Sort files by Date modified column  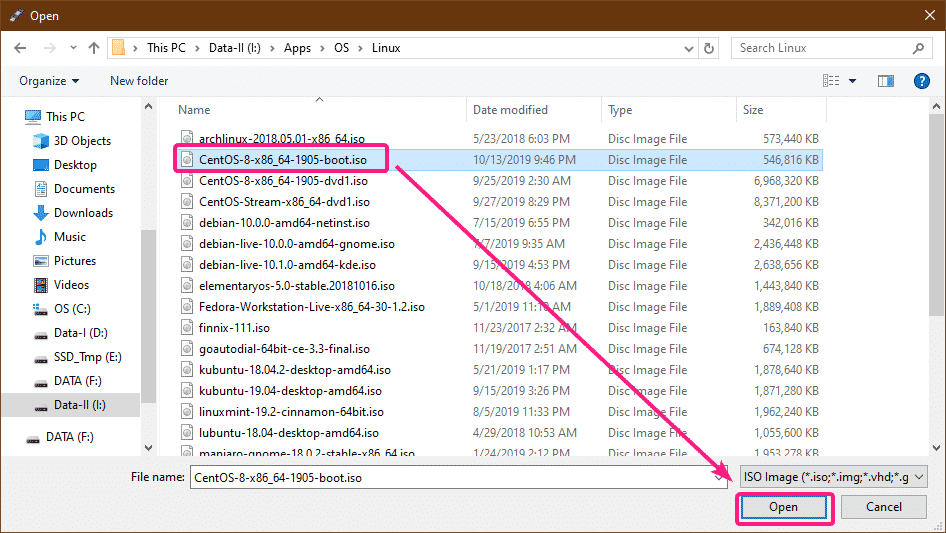pos(510,110)
